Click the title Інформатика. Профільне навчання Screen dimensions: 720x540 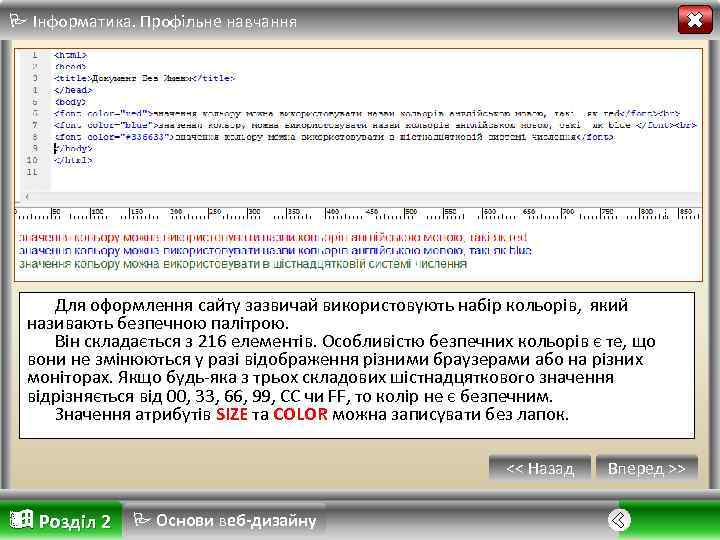click(x=164, y=22)
